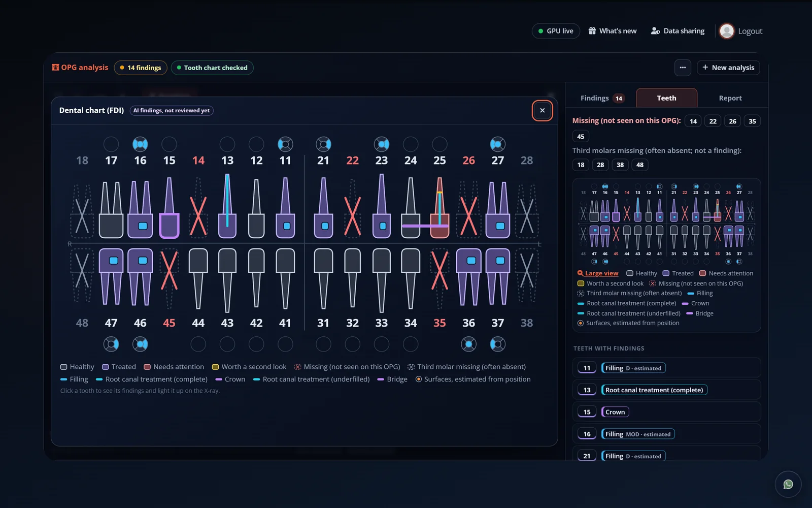The width and height of the screenshot is (812, 508).
Task: Open tooth 15 Crown finding row
Action: coord(666,412)
